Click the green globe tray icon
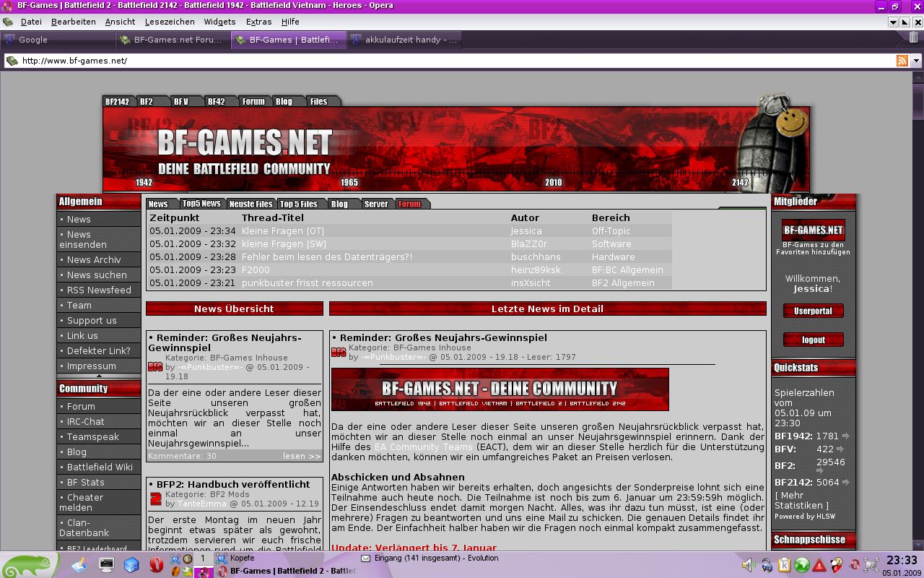Viewport: 924px width, 578px height. click(x=801, y=564)
